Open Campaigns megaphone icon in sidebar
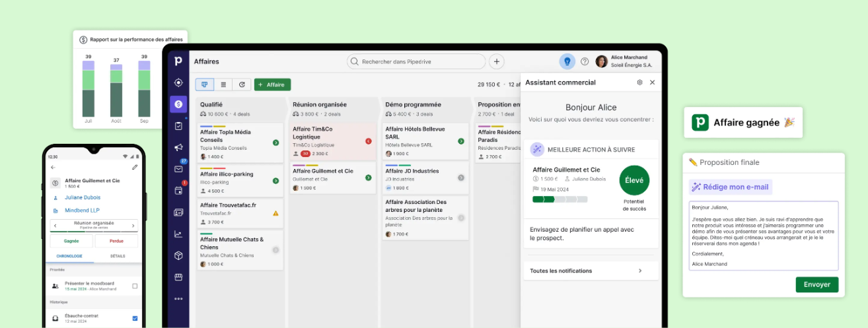The height and width of the screenshot is (328, 868). [178, 147]
